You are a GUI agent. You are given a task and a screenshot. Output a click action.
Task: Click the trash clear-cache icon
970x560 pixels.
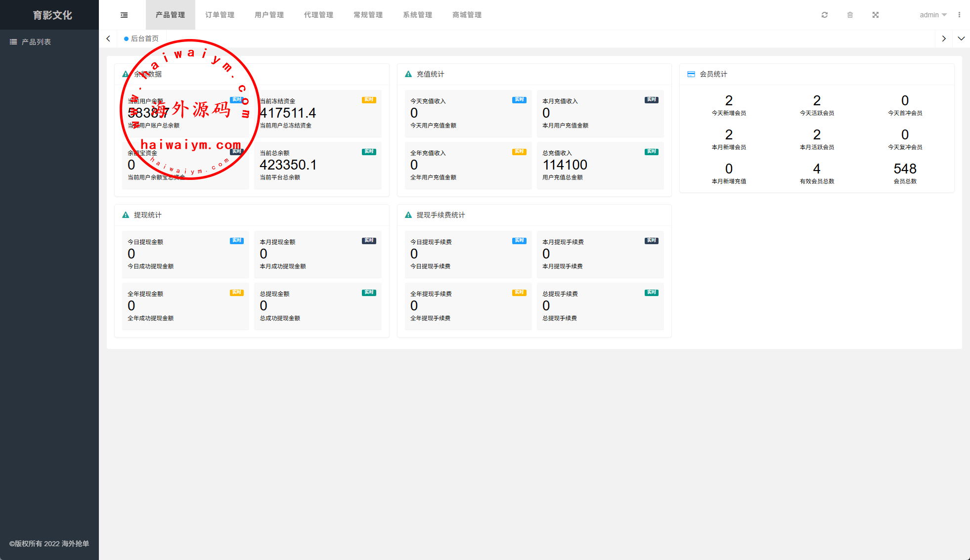point(850,15)
